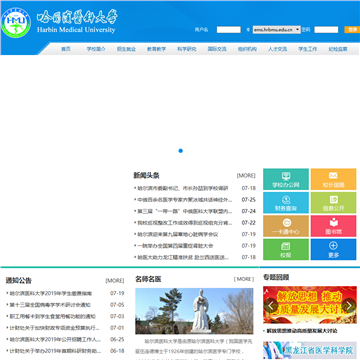This screenshot has height=360, width=360.
Task: Open the 更多 plus tile
Action: tap(333, 249)
